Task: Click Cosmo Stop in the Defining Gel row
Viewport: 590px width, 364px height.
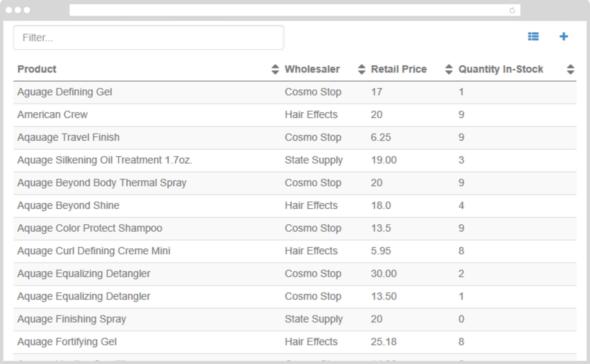Action: pyautogui.click(x=313, y=92)
